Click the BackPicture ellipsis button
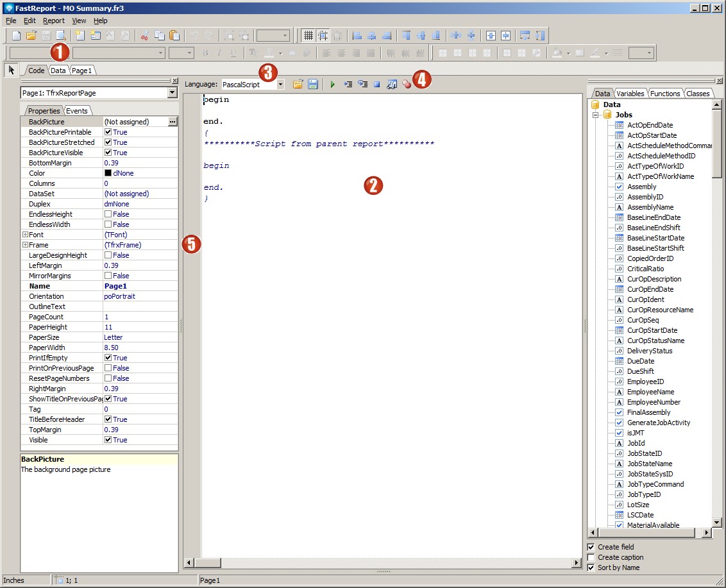Screen dimensions: 726x588 172,122
